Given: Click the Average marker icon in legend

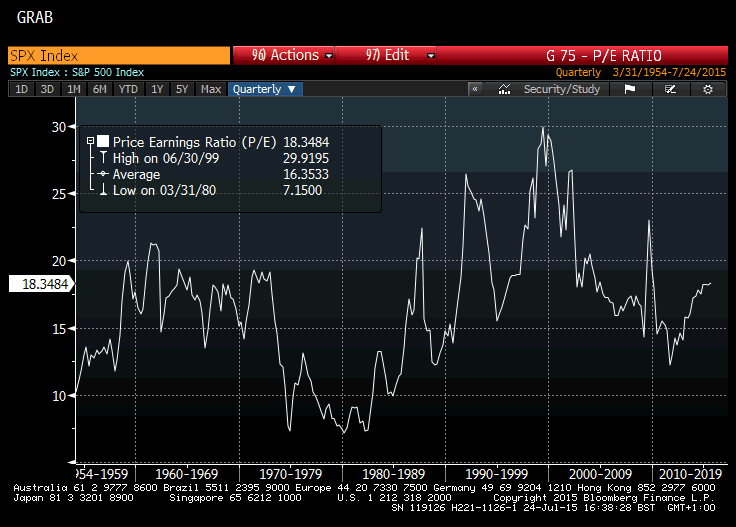Looking at the screenshot, I should (103, 174).
